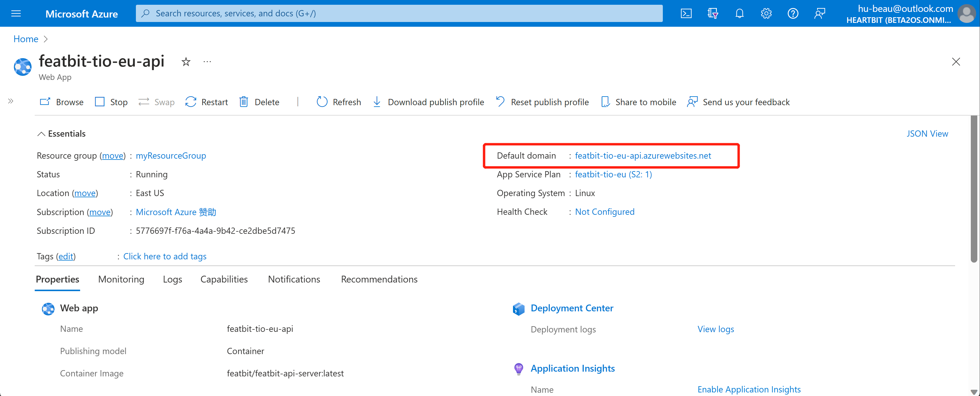This screenshot has height=396, width=980.
Task: Click the Home breadcrumb
Action: click(x=26, y=39)
